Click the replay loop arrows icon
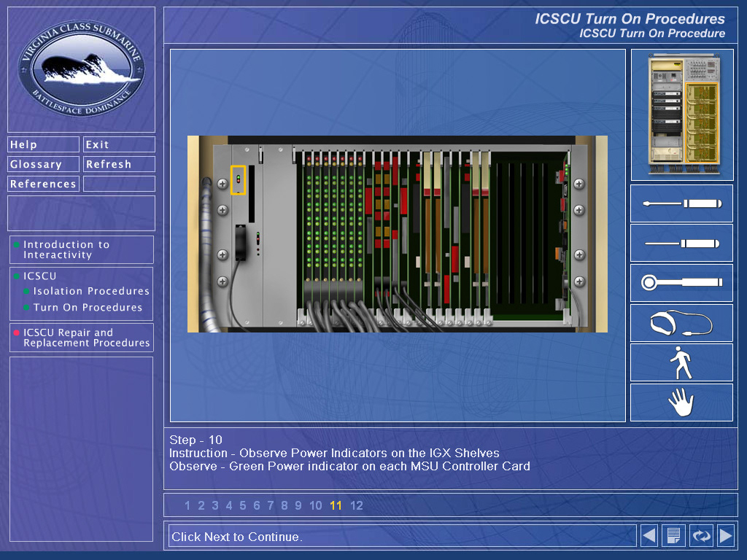Screen dimensions: 747x560 tap(701, 536)
